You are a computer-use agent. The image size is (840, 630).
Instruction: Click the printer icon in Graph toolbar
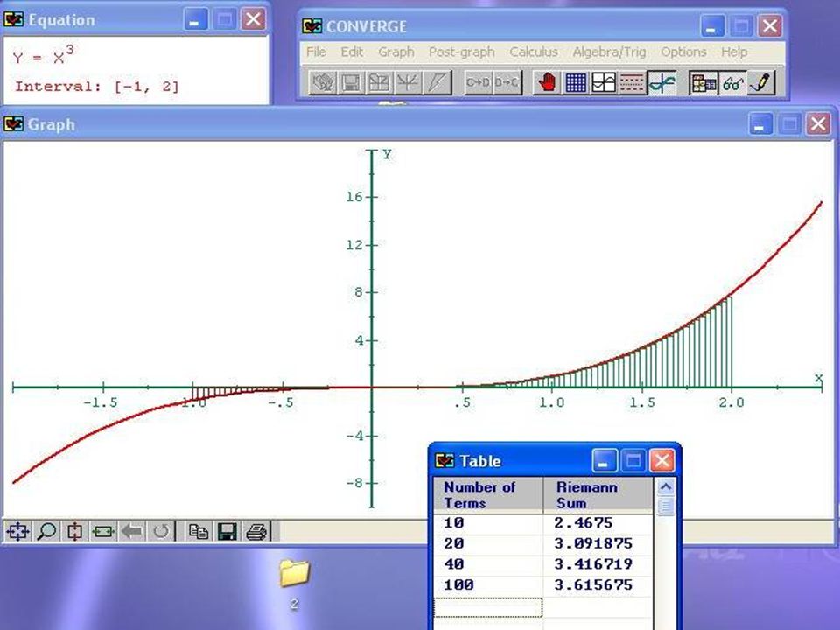[256, 531]
